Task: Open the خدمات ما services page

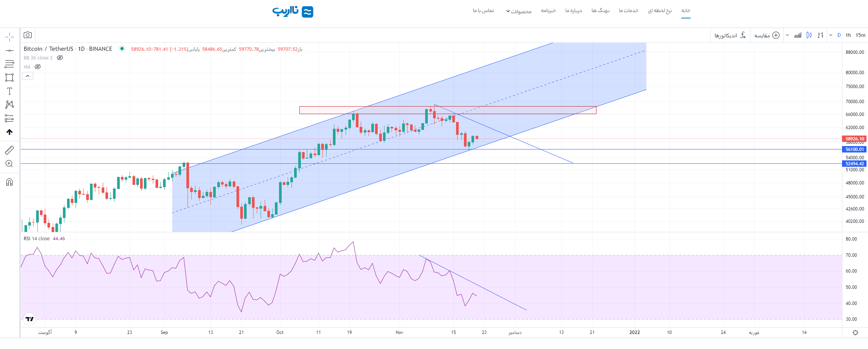Action: point(628,11)
